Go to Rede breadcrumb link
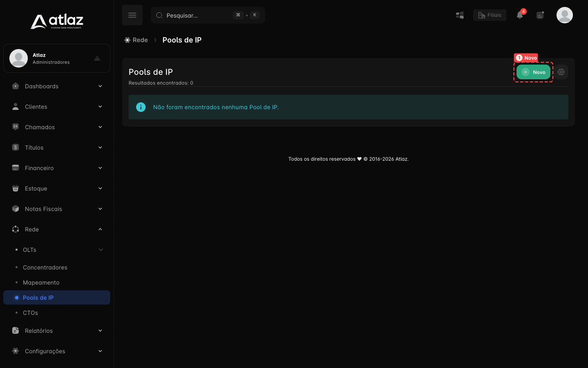Screen dimensions: 588x368 (x=136, y=40)
